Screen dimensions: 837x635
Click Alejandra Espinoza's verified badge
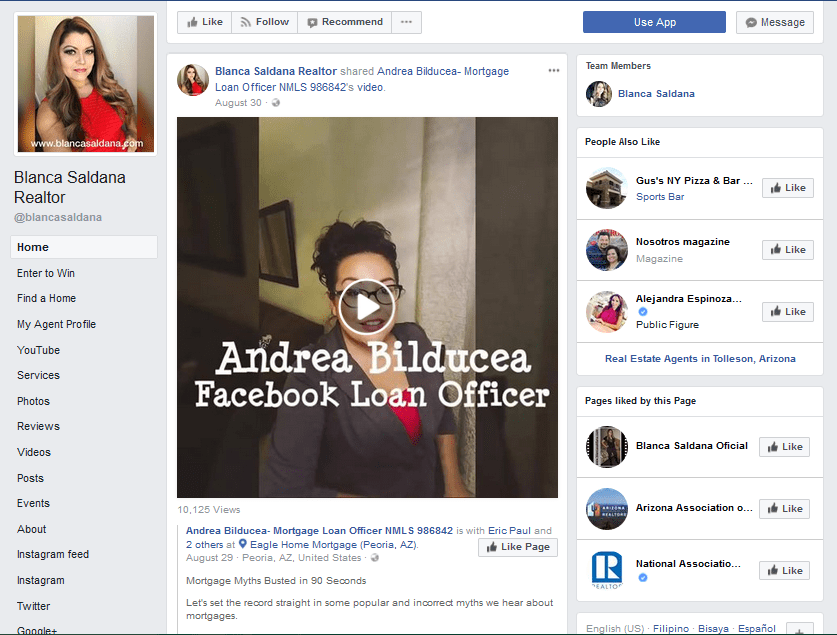(x=643, y=312)
